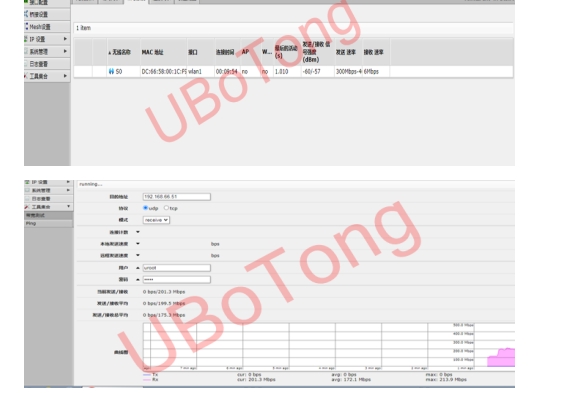Select the udp protocol radio button
Viewport: 587px width, 393px height.
[x=146, y=208]
